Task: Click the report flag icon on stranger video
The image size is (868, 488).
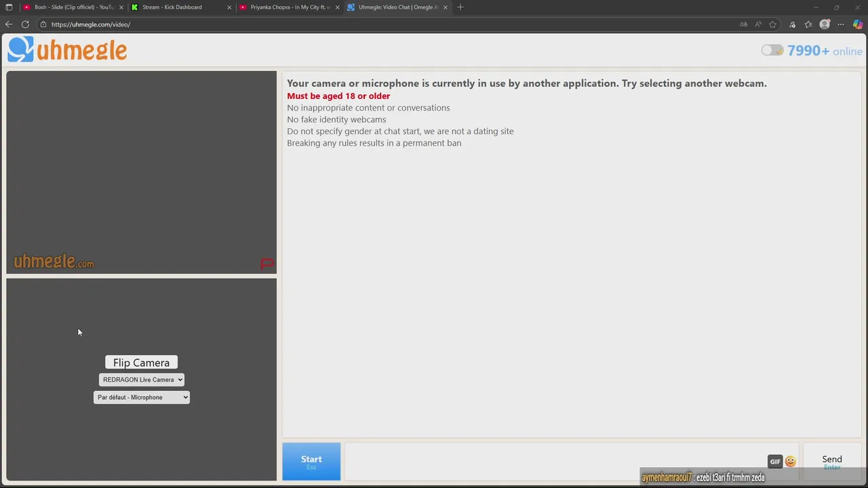Action: click(267, 264)
